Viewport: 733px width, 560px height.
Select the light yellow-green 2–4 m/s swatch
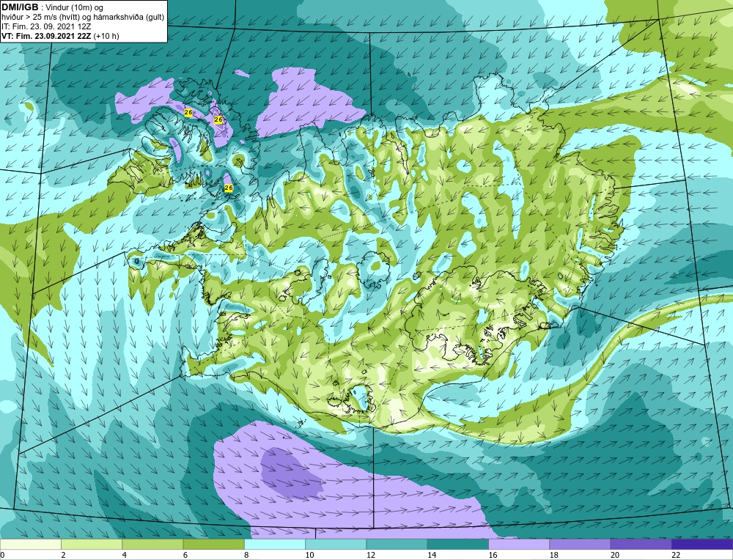(x=92, y=544)
